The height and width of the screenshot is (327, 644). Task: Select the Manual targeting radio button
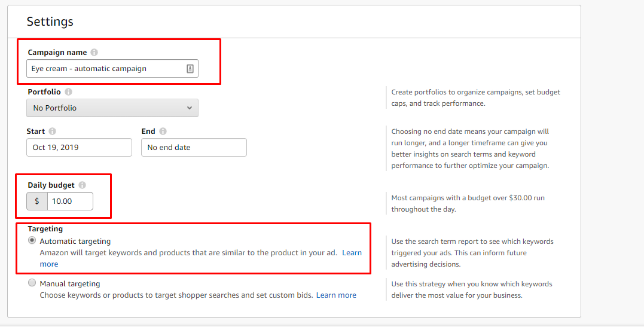(x=32, y=283)
